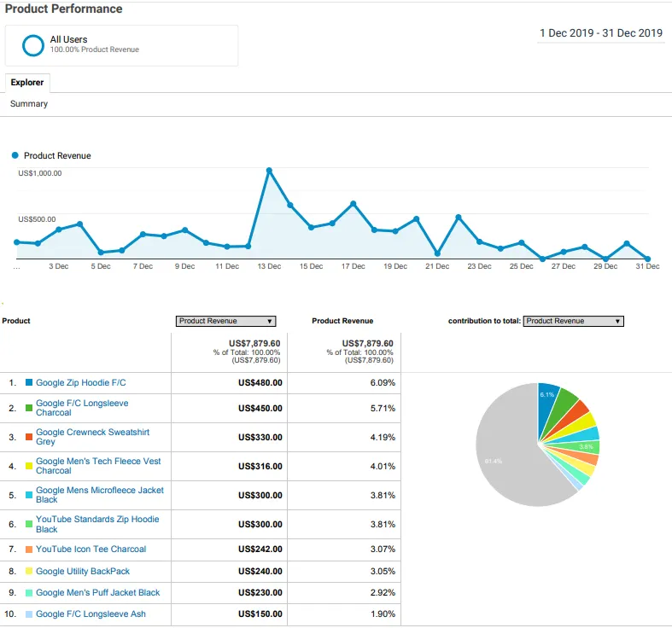Click the light green swatch for YouTube Standards Zip Hoodie
Viewport: 672px width, 628px height.
click(x=29, y=524)
